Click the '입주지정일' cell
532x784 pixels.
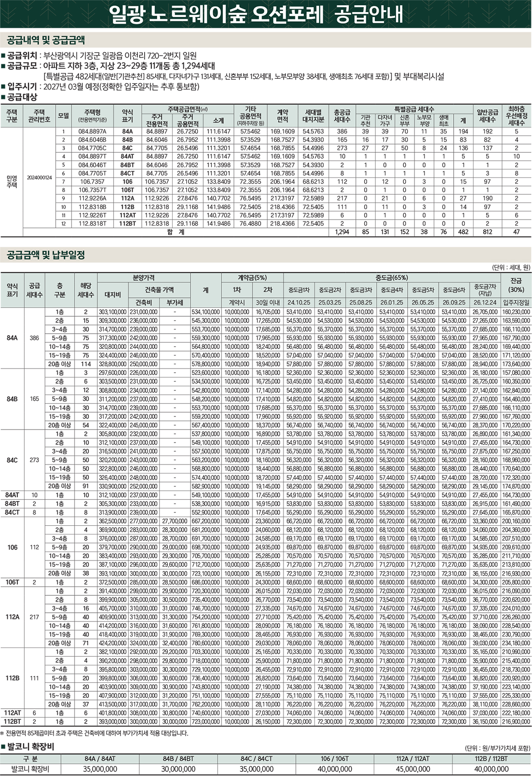(x=516, y=302)
